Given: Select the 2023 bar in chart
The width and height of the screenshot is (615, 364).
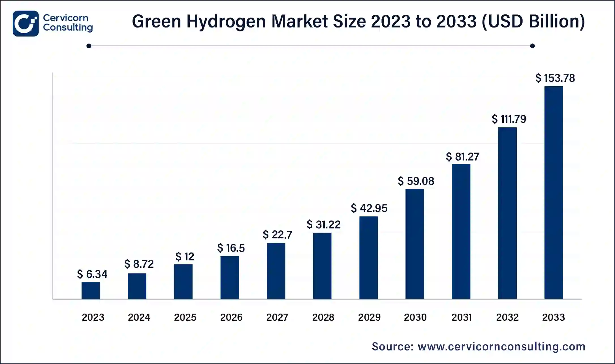Looking at the screenshot, I should click(x=91, y=290).
